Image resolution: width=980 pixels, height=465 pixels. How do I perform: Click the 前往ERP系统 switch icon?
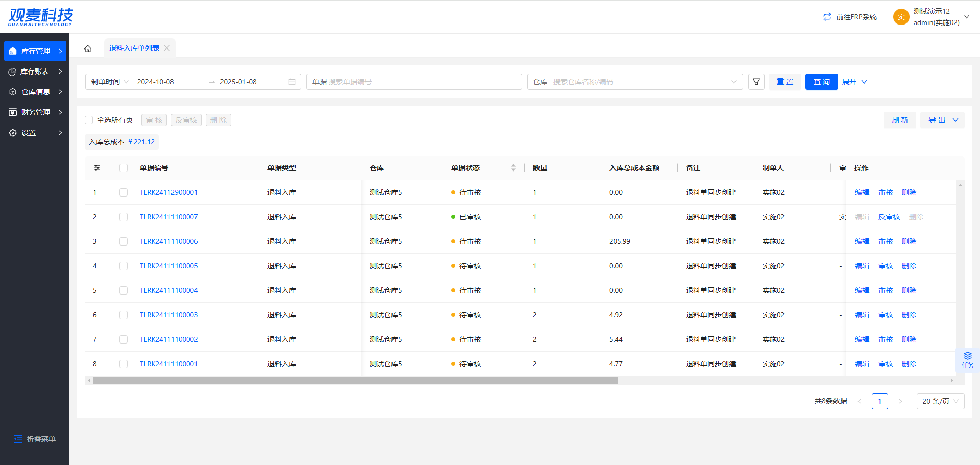click(827, 17)
